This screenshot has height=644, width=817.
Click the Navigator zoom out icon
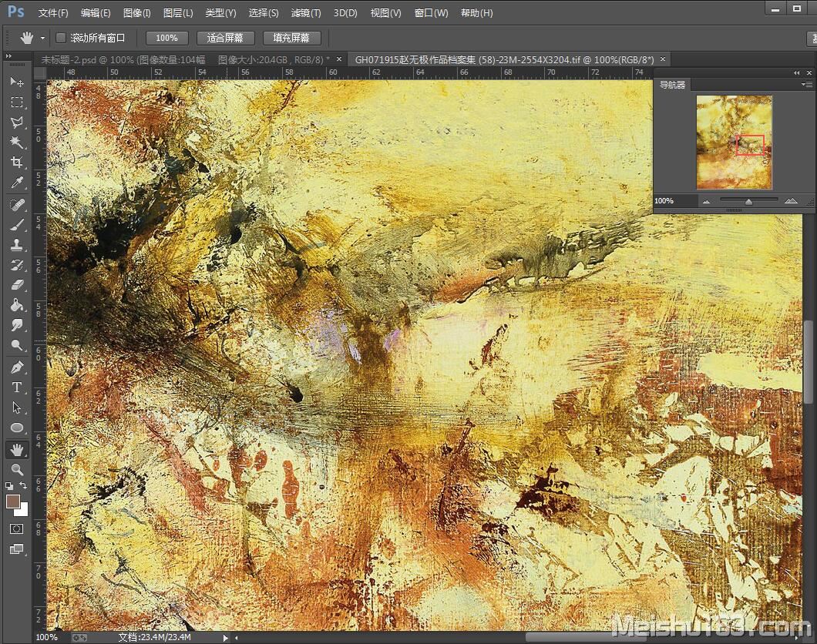tap(706, 202)
